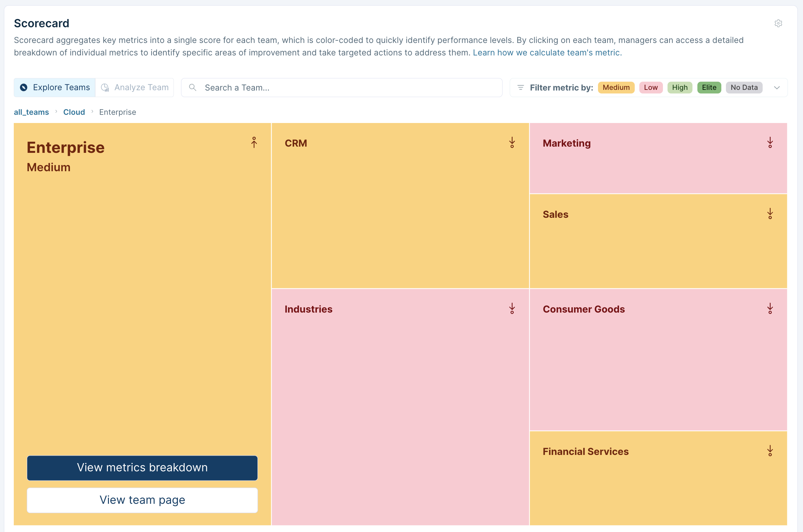Viewport: 803px width, 532px height.
Task: Switch to the Analyze Team tab
Action: click(135, 88)
